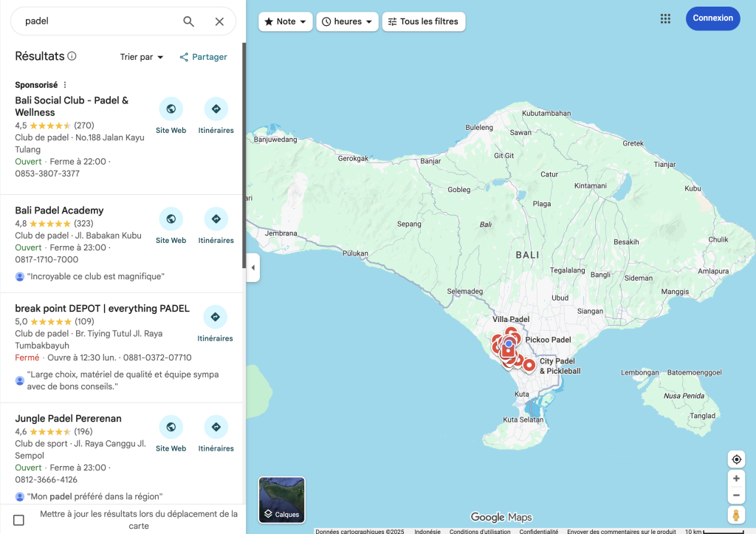Collapse the side results panel arrow
756x534 pixels.
pyautogui.click(x=253, y=267)
